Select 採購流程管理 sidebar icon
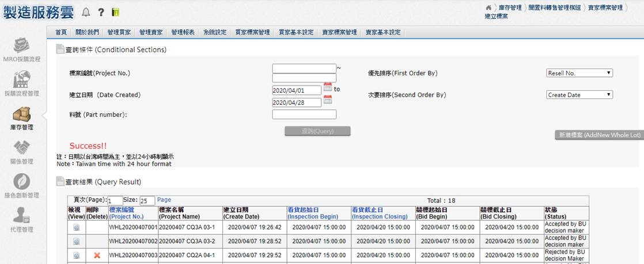This screenshot has width=644, height=264. coord(22,79)
